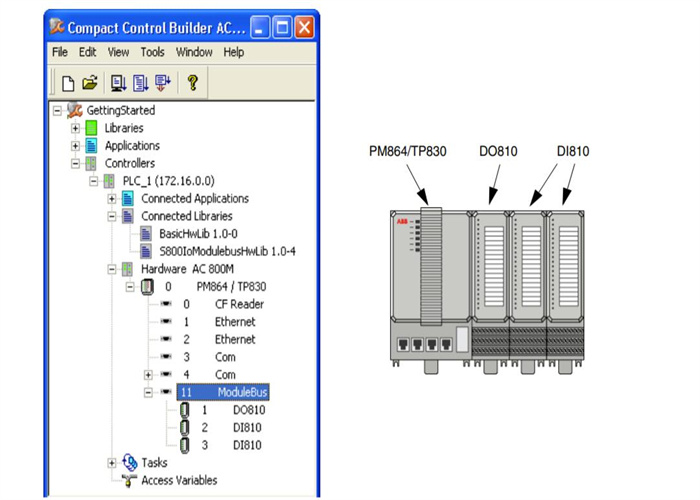Click the Connected Libraries icon

[128, 216]
